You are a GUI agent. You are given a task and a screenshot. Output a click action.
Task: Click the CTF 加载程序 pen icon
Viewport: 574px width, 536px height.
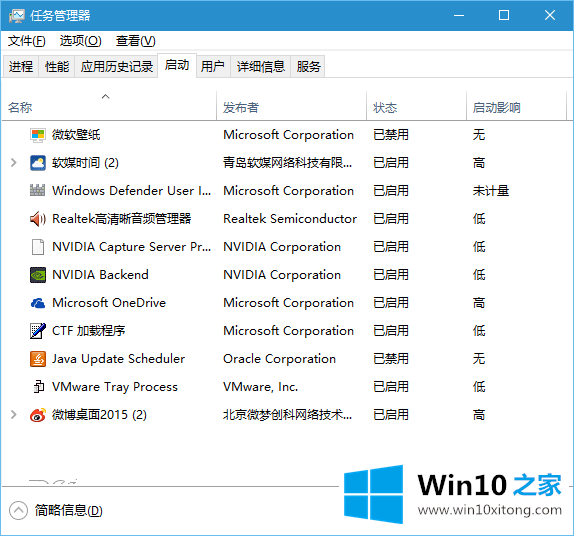coord(38,331)
